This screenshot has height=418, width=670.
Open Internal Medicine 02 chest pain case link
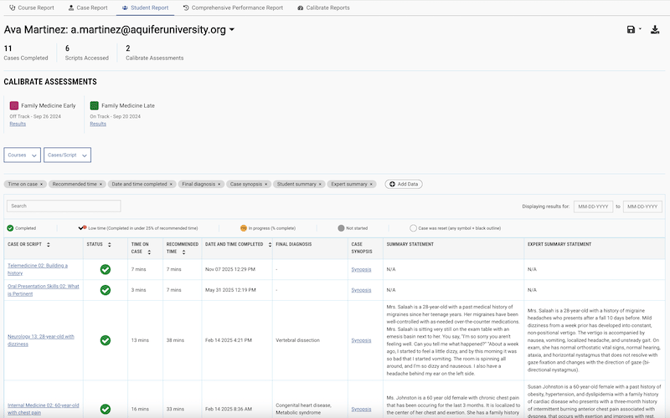[x=43, y=409]
